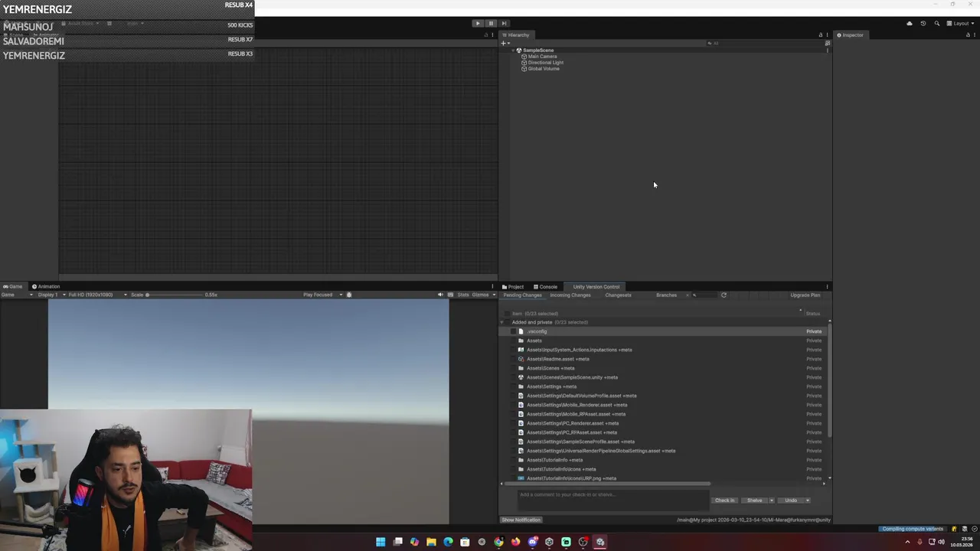980x551 pixels.
Task: Click the Version Control refresh icon
Action: (x=724, y=295)
